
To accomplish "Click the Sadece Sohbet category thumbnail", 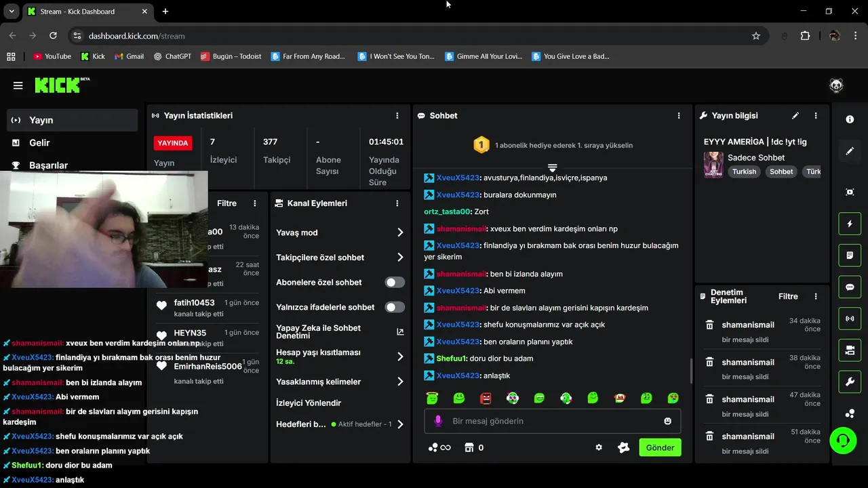I will (713, 165).
